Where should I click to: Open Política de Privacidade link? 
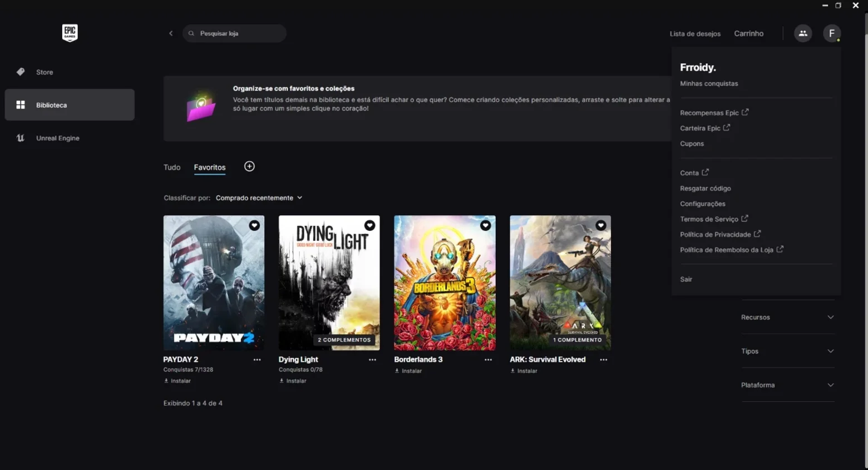point(720,235)
